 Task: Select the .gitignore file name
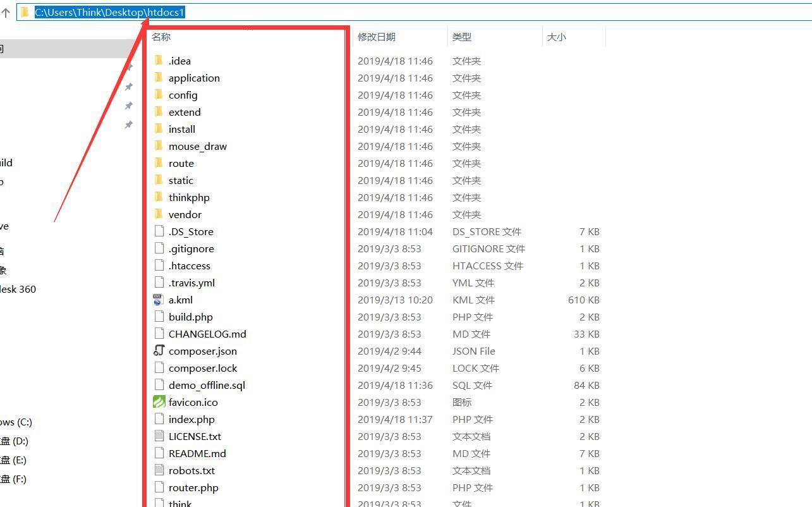(191, 248)
